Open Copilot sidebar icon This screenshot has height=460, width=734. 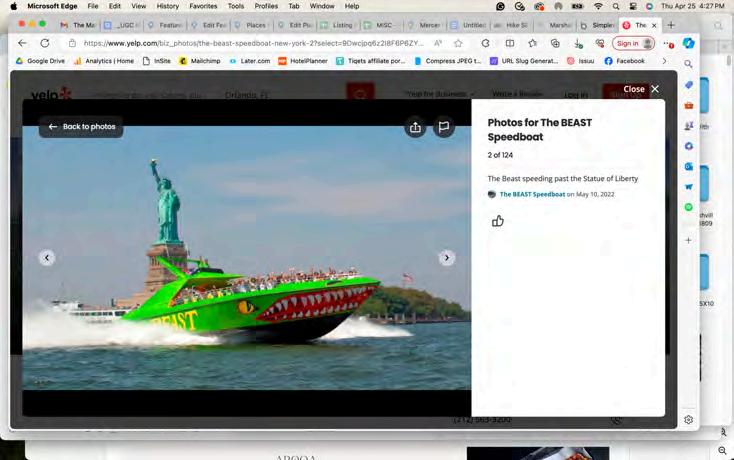click(x=688, y=43)
